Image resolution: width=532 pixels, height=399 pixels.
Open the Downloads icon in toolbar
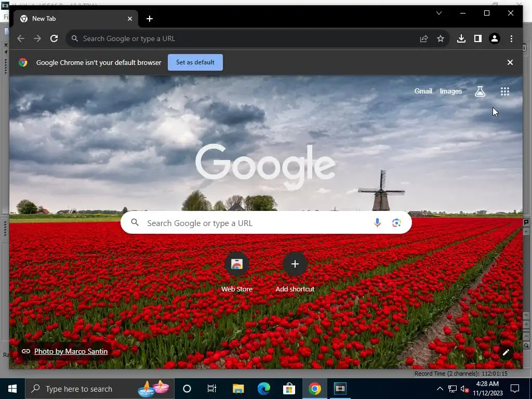coord(461,38)
